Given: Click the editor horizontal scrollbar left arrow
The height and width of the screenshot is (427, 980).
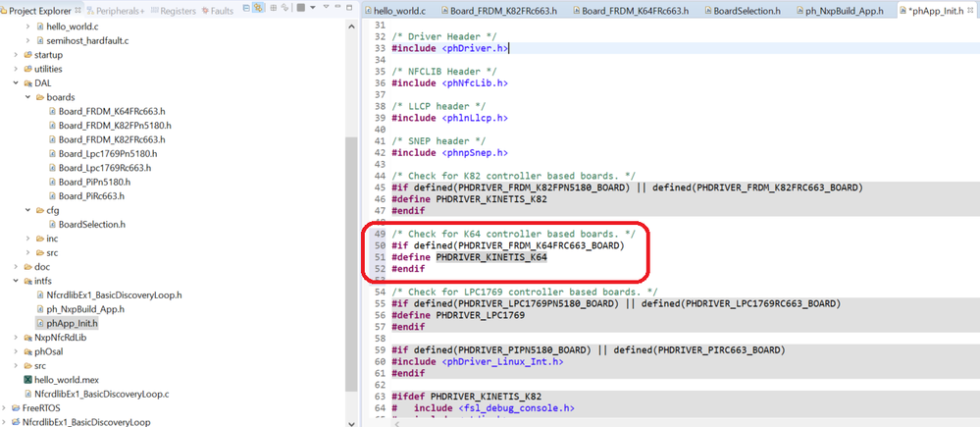Looking at the screenshot, I should pyautogui.click(x=397, y=423).
